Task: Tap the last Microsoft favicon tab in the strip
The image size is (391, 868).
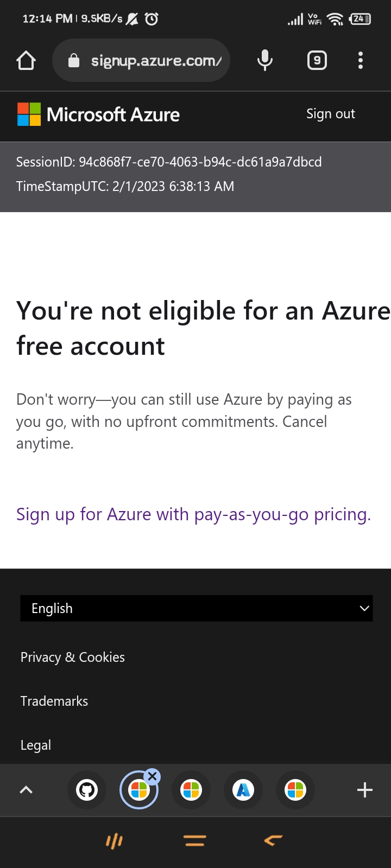Action: coord(295,790)
